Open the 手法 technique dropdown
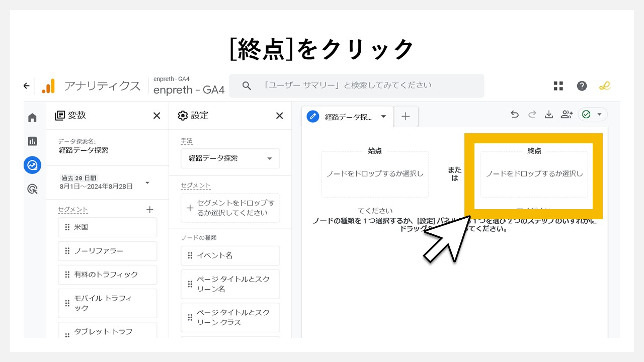 coord(230,158)
